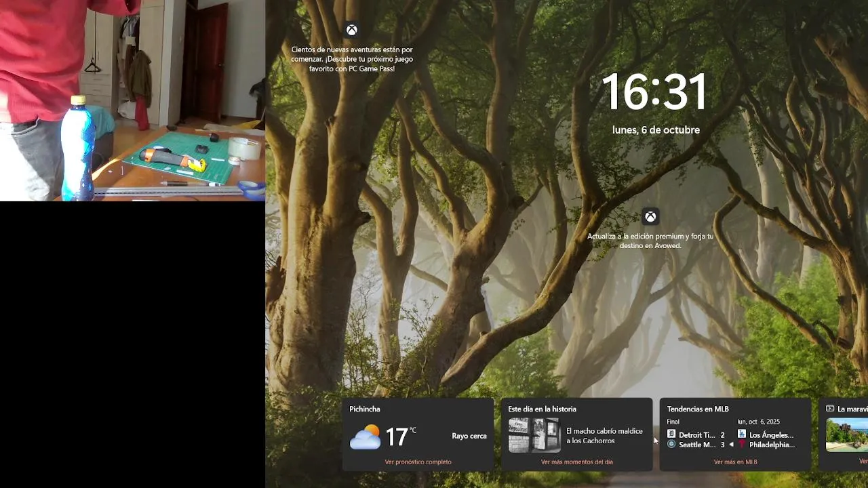Click the "Los Ángeles..." team name
The height and width of the screenshot is (488, 868).
coord(771,435)
